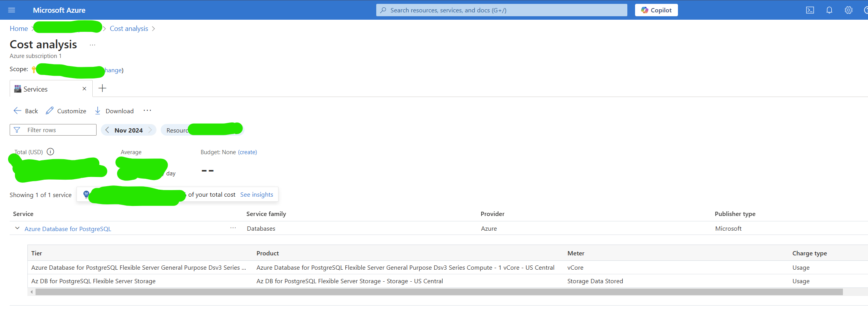Collapse the Azure Database for PostgreSQL row
The width and height of the screenshot is (868, 323).
[x=17, y=228]
